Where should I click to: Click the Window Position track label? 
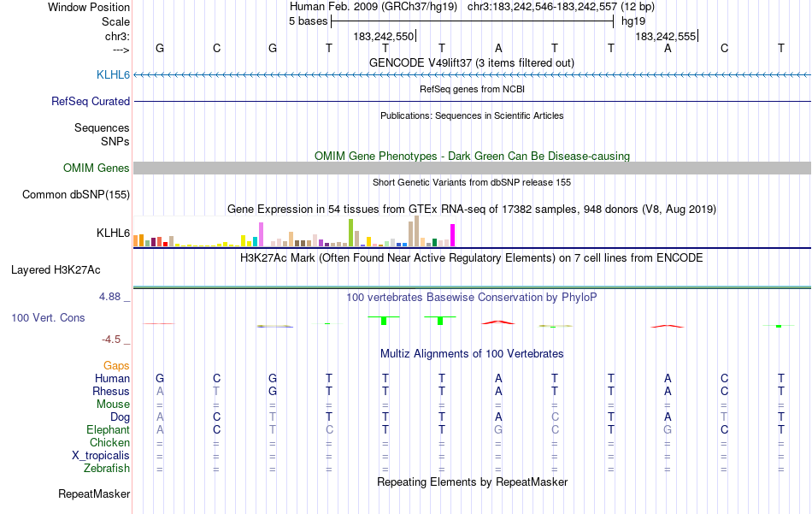tap(89, 7)
